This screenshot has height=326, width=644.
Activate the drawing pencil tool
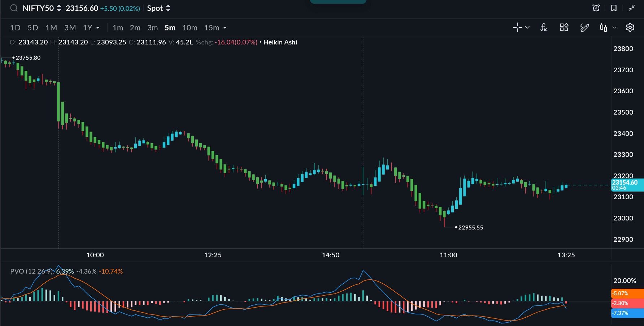[x=584, y=27]
